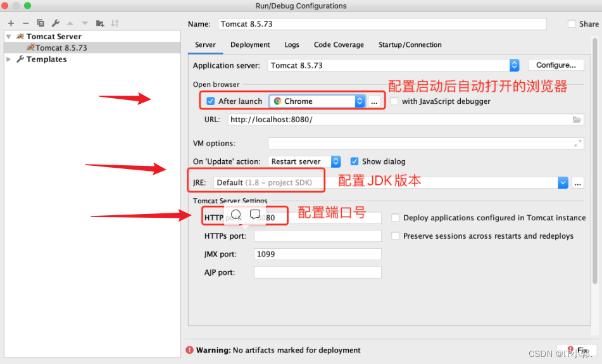The height and width of the screenshot is (364, 602).
Task: Open the Chrome browser dropdown
Action: [x=360, y=101]
